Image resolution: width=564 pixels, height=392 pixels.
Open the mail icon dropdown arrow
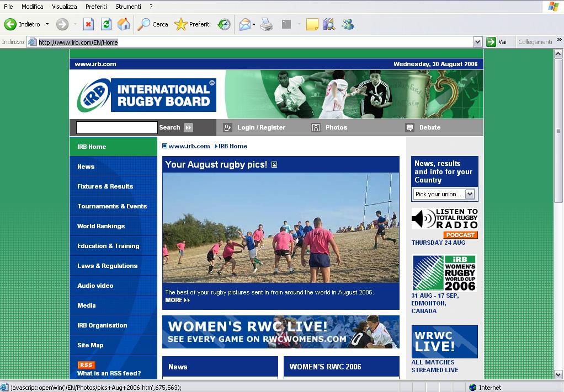[254, 24]
